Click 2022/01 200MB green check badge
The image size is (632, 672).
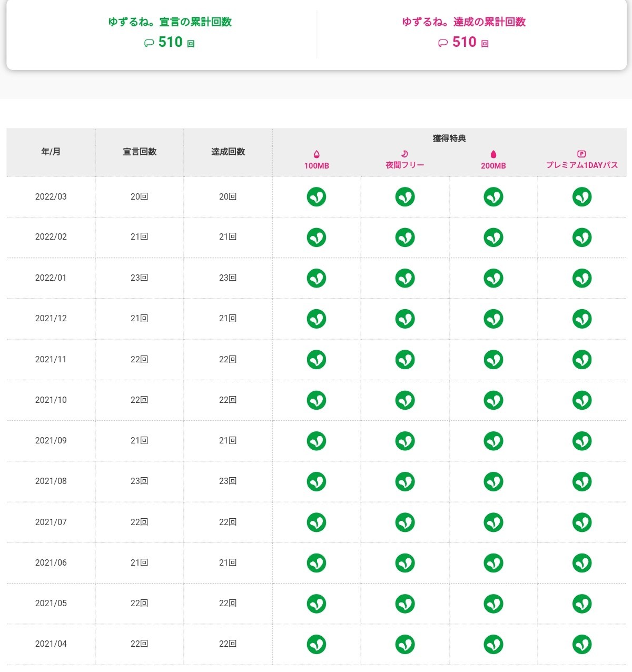click(493, 278)
